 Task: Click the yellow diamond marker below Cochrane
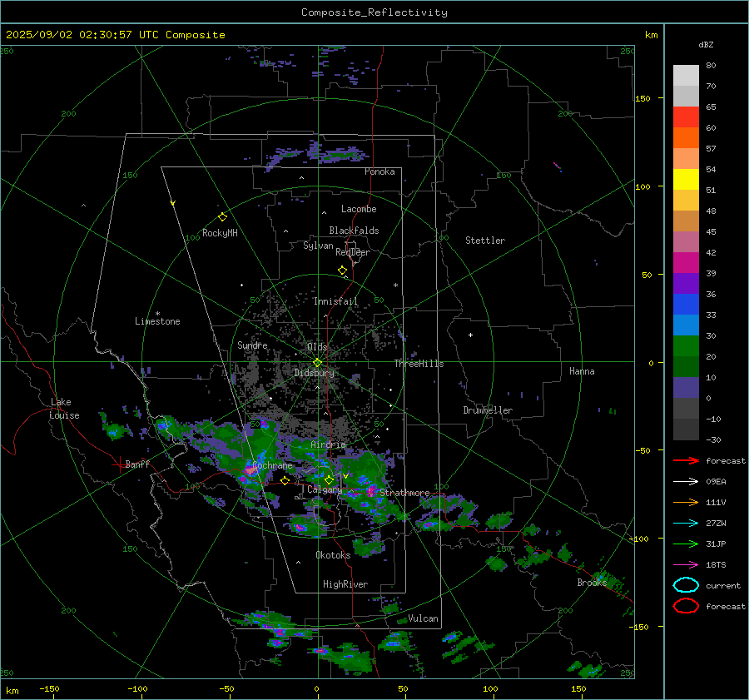[x=285, y=480]
